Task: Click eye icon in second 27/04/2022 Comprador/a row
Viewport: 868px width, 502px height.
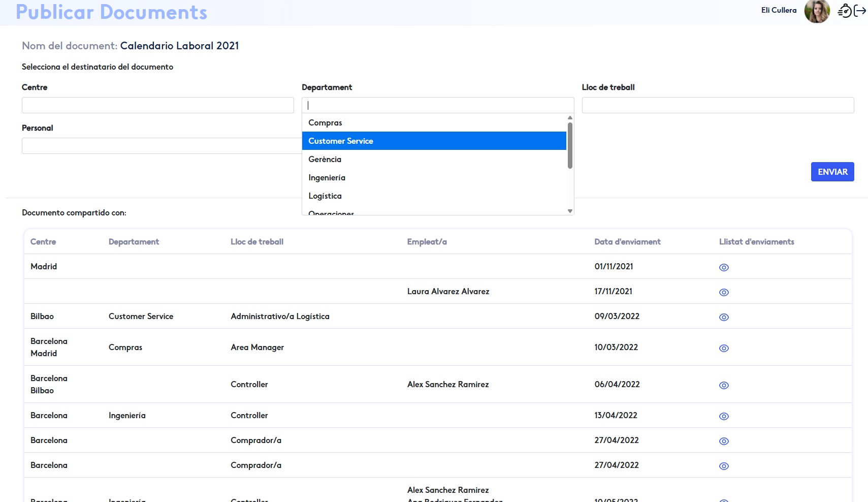Action: pyautogui.click(x=724, y=466)
